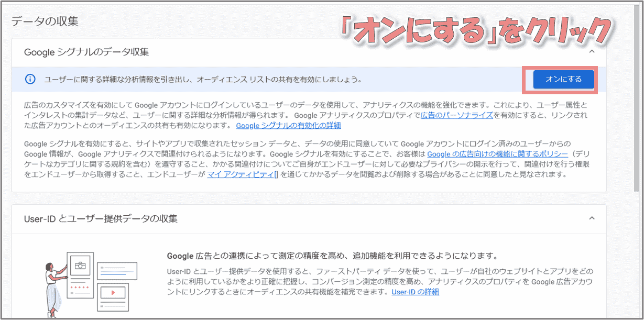644x320 pixels.
Task: Click the blue info icon in the banner
Action: (x=30, y=79)
